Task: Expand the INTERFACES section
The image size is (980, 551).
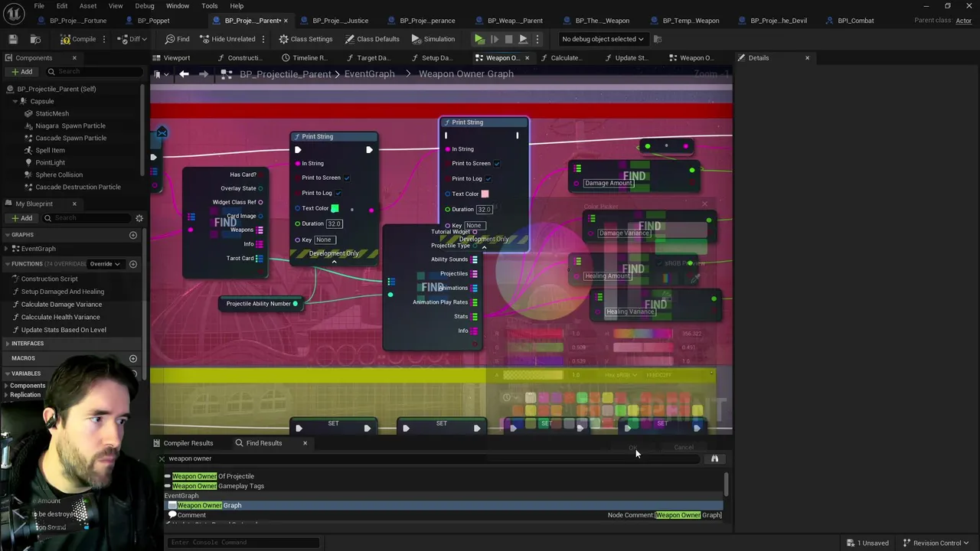Action: coord(7,344)
